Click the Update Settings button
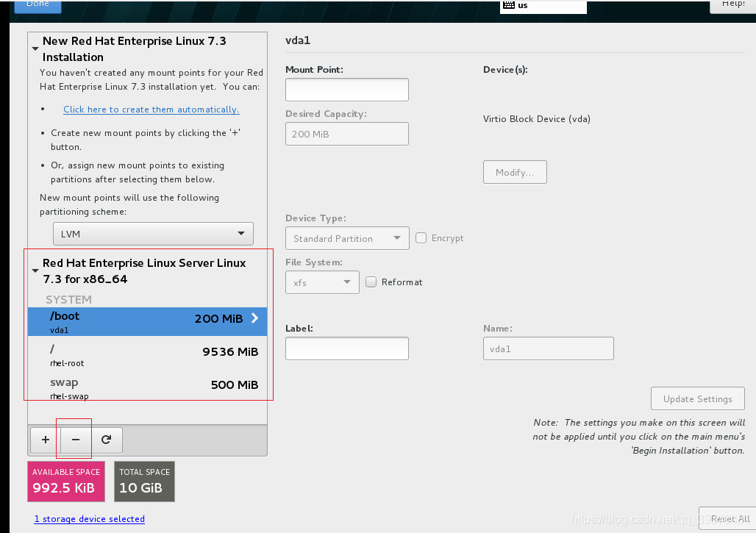Viewport: 756px width, 533px height. (698, 398)
